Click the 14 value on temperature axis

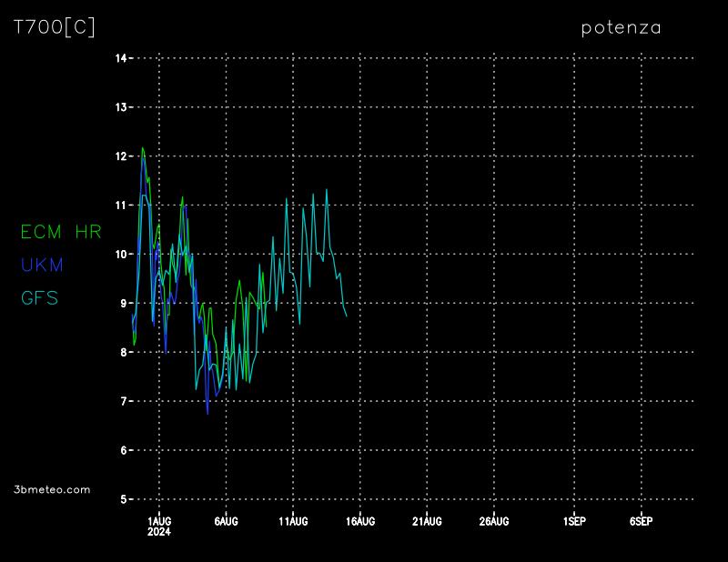[120, 58]
